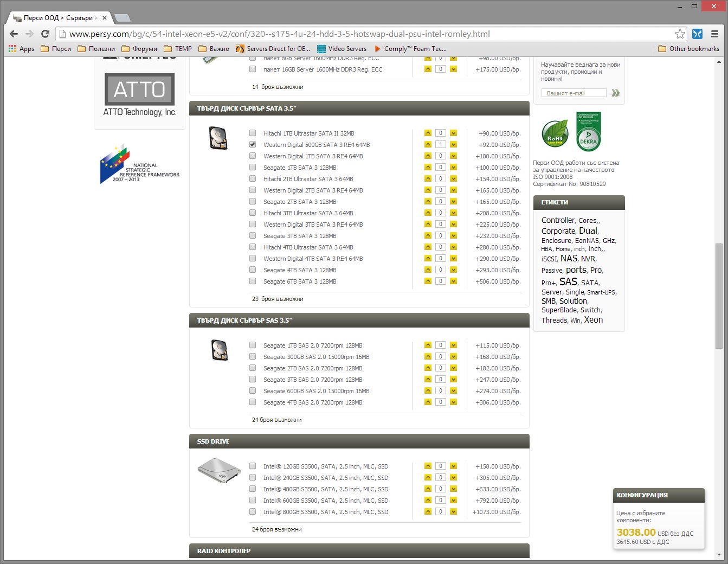Click the SAS tag in Етикети
The height and width of the screenshot is (564, 728).
coord(568,281)
